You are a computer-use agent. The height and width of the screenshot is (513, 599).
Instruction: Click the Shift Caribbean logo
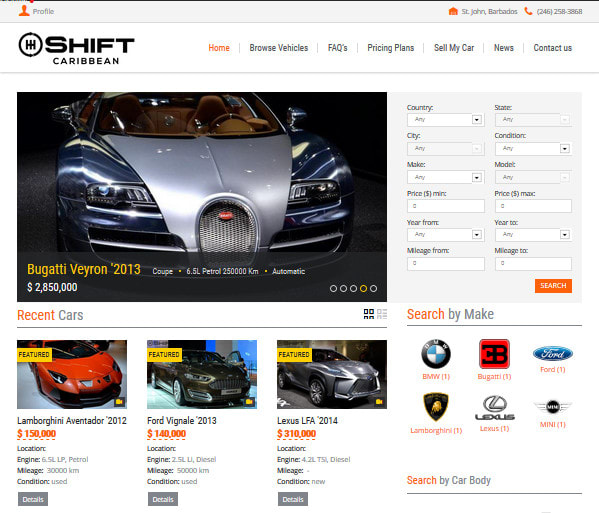pos(76,49)
